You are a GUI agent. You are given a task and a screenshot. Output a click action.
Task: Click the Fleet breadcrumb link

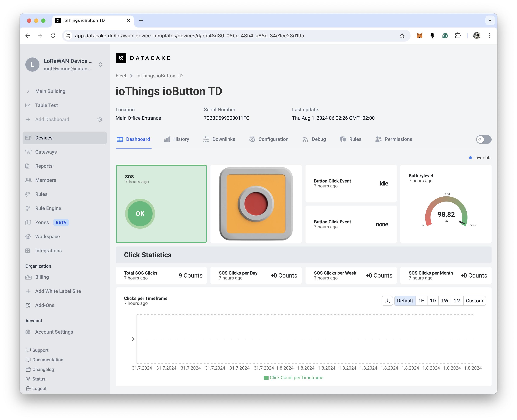tap(121, 76)
